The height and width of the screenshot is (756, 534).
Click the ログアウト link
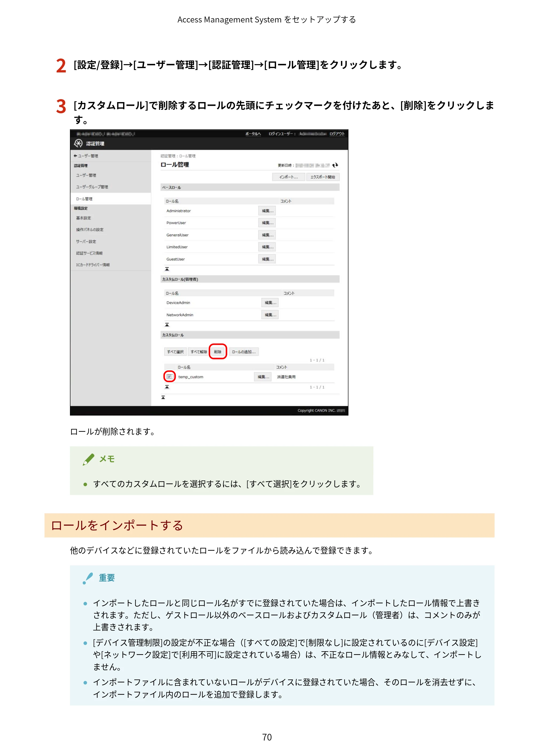click(x=337, y=134)
